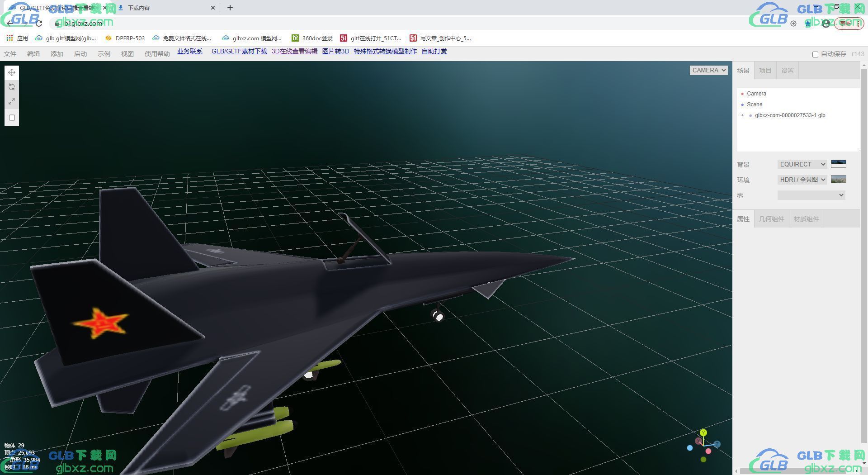The width and height of the screenshot is (868, 475).
Task: Switch to the 几何组件 tab
Action: (772, 219)
